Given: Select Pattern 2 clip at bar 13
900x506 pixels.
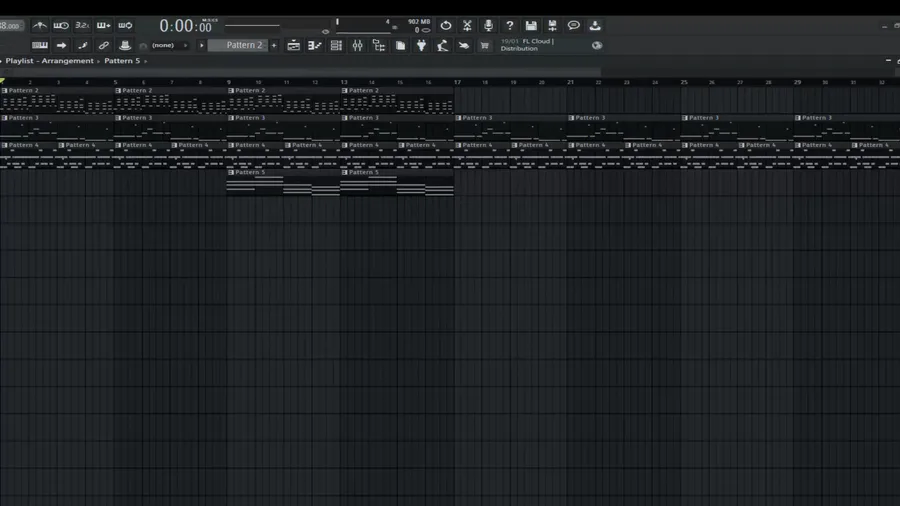Looking at the screenshot, I should (397, 100).
